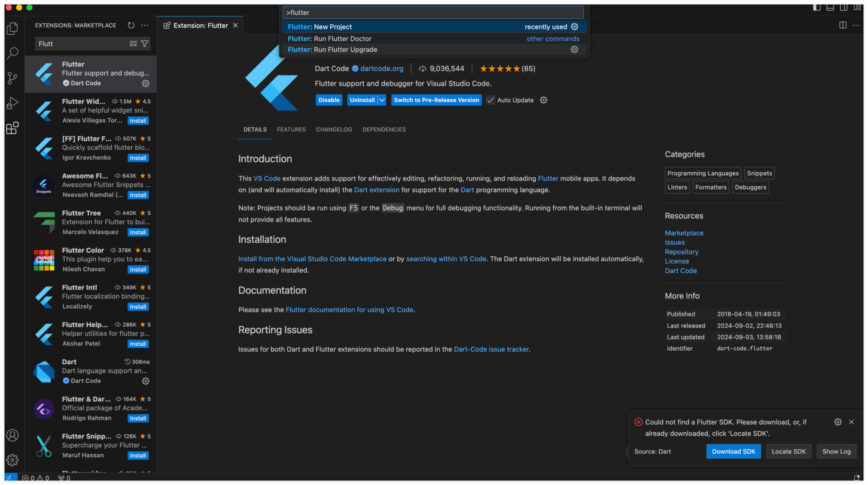
Task: Click the Download SDK button
Action: pos(733,451)
